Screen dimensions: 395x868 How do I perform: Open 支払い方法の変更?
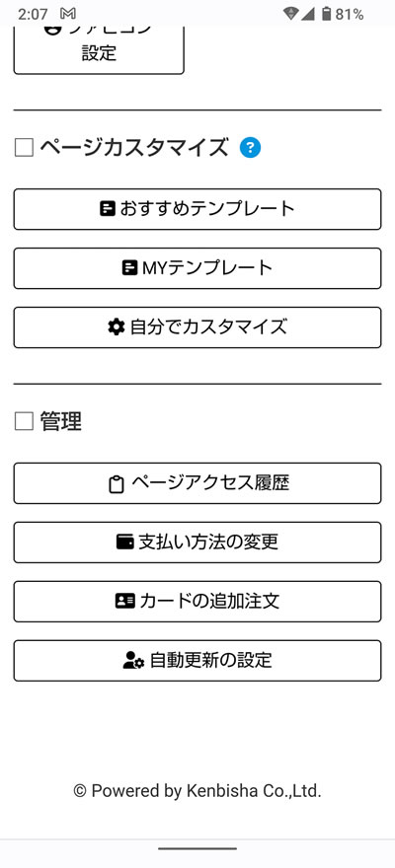[x=197, y=542]
